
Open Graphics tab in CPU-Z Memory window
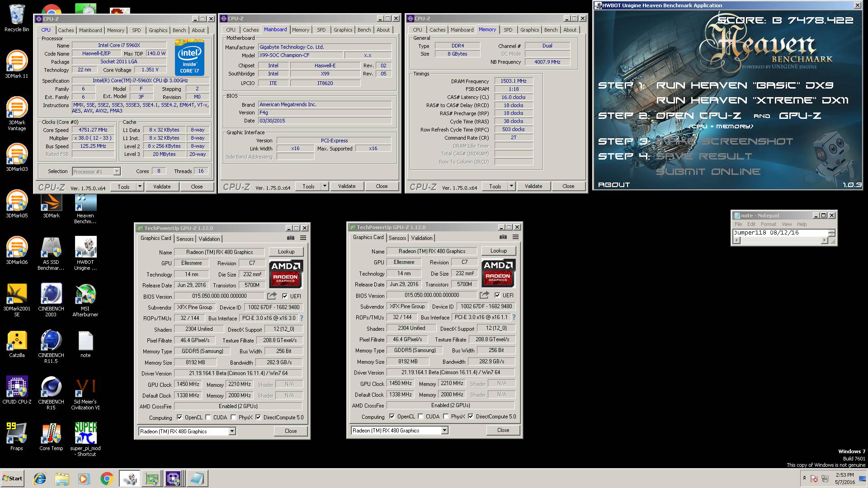click(529, 30)
